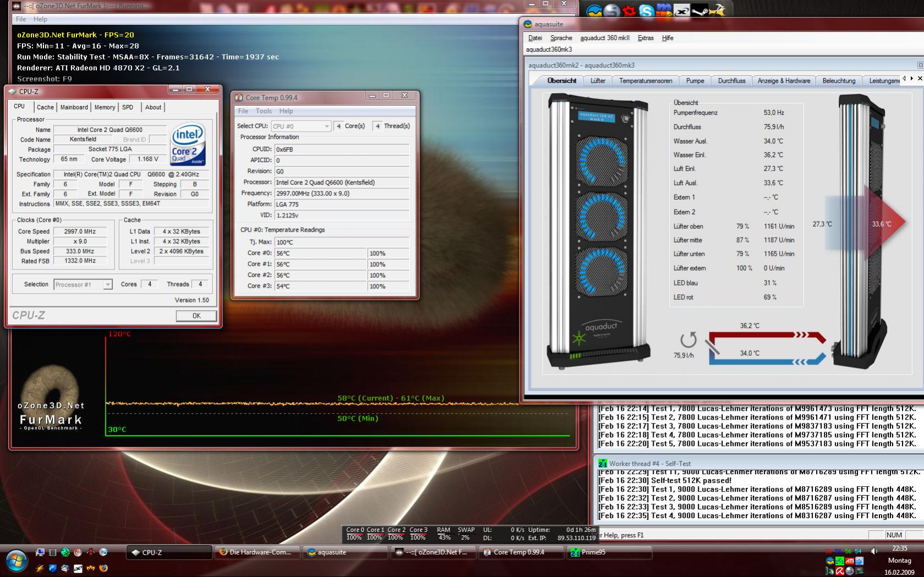Click the Core Temp window title icon
The height and width of the screenshot is (577, 924).
239,97
